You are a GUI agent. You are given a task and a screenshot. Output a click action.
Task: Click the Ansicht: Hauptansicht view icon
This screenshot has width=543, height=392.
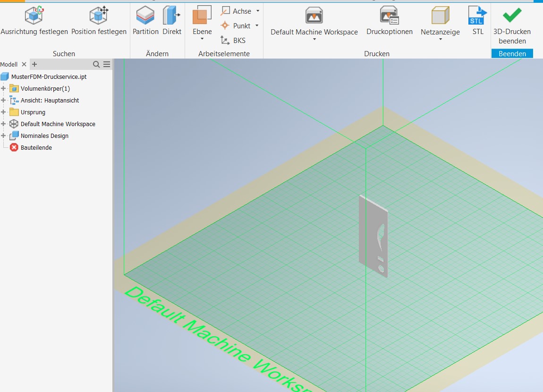click(14, 100)
